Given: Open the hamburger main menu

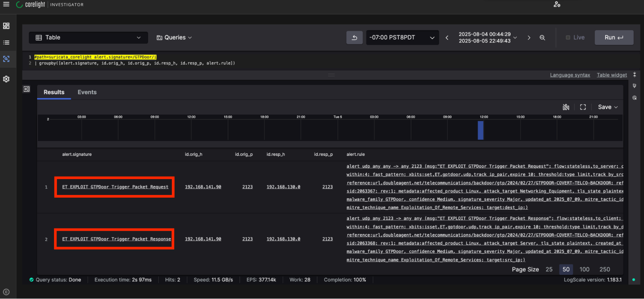Looking at the screenshot, I should pyautogui.click(x=6, y=5).
